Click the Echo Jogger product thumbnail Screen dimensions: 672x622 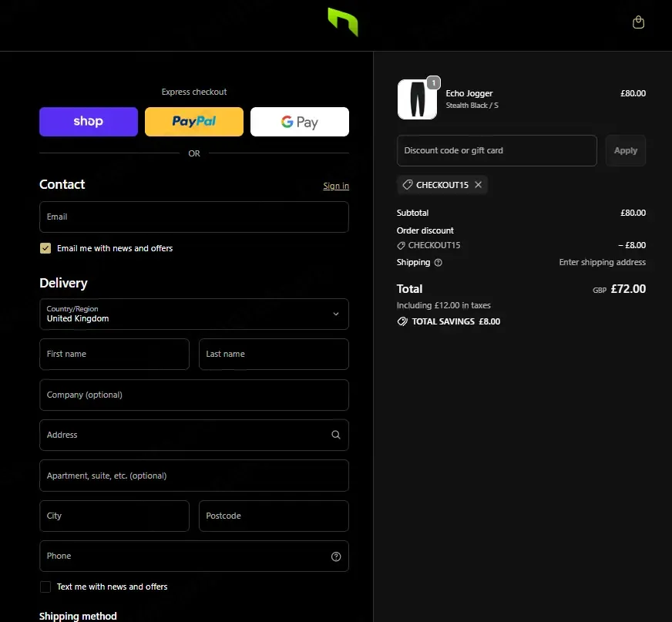(417, 99)
